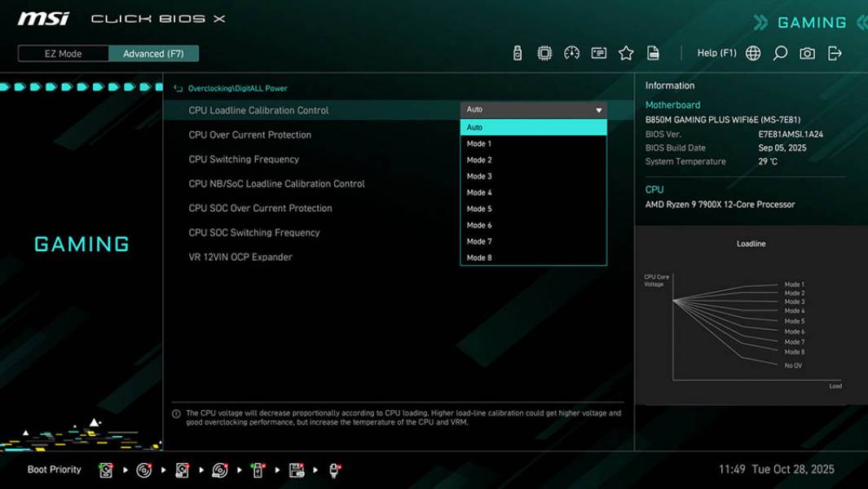Open the Hardware Monitor gauge icon

click(x=571, y=52)
